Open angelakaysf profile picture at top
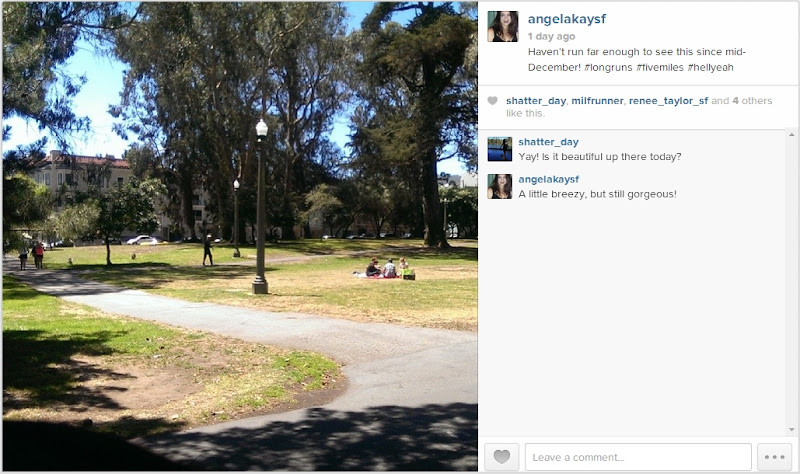The width and height of the screenshot is (800, 474). (x=503, y=26)
